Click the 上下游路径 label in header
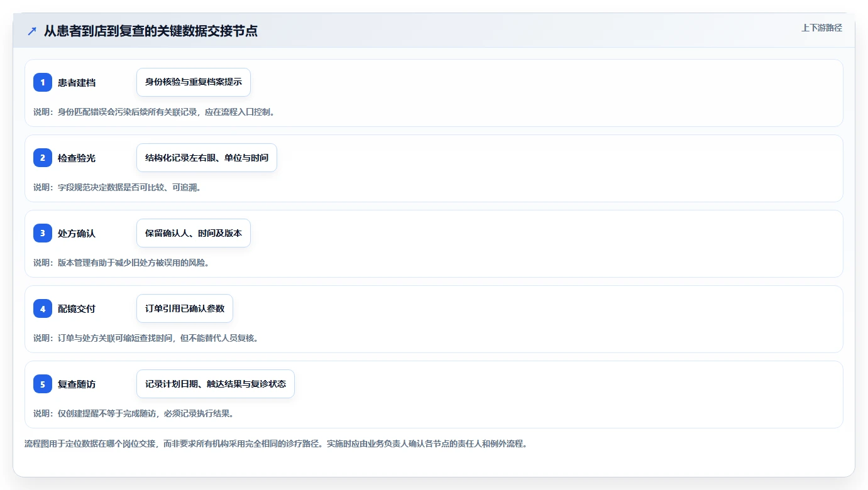Image resolution: width=868 pixels, height=490 pixels. click(x=821, y=28)
